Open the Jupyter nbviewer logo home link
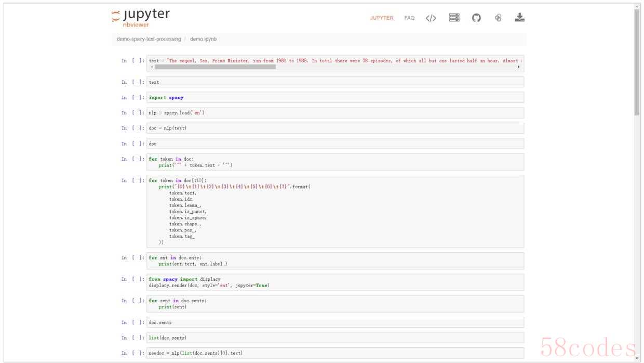The height and width of the screenshot is (363, 644). click(141, 18)
